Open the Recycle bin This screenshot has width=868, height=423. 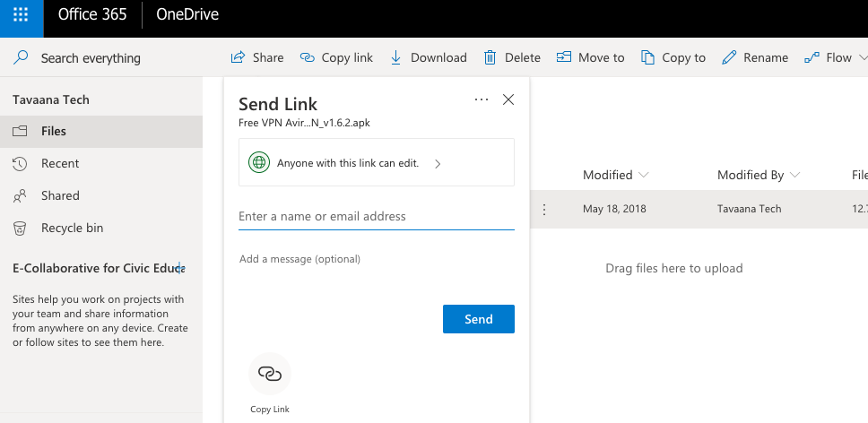coord(101,228)
